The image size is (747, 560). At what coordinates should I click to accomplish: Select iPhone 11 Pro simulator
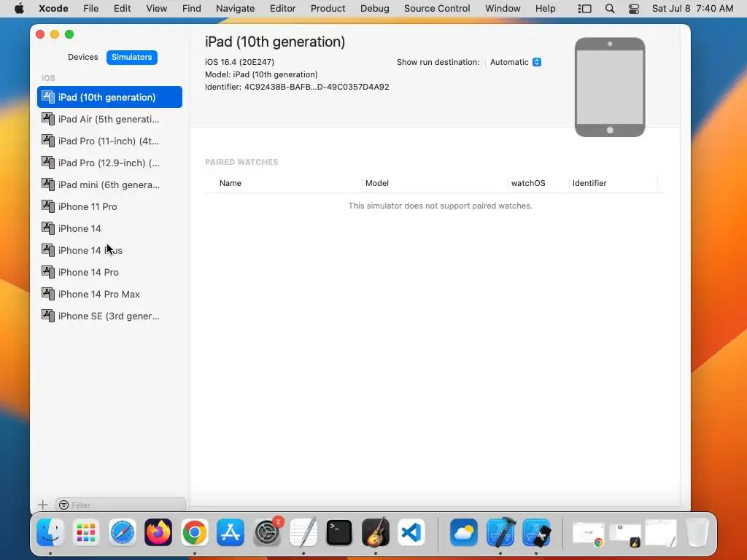click(109, 206)
